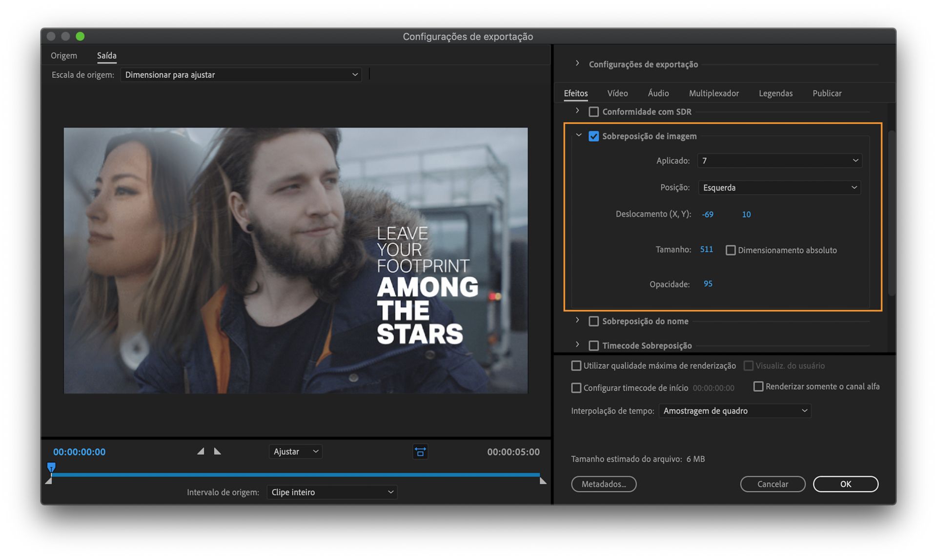Enable Dimensionamento absoluto checkbox
This screenshot has height=560, width=937.
pos(731,250)
